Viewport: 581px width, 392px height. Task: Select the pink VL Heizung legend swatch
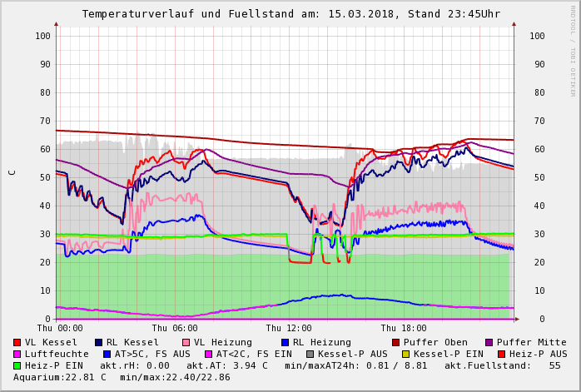tap(186, 342)
